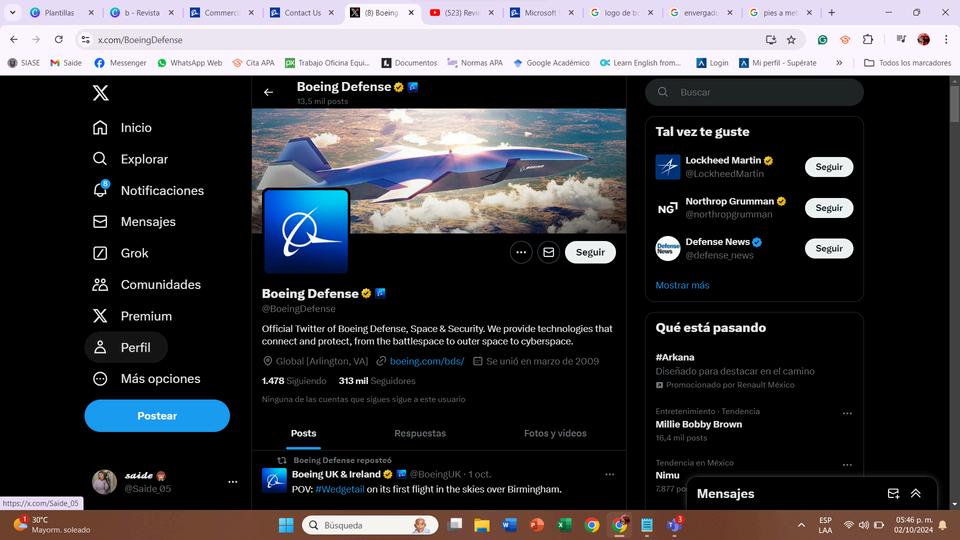This screenshot has height=540, width=960.
Task: Click the Postear button
Action: click(x=157, y=416)
